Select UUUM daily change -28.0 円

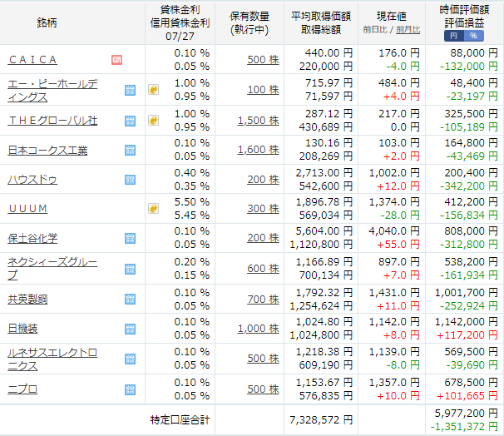click(x=400, y=216)
